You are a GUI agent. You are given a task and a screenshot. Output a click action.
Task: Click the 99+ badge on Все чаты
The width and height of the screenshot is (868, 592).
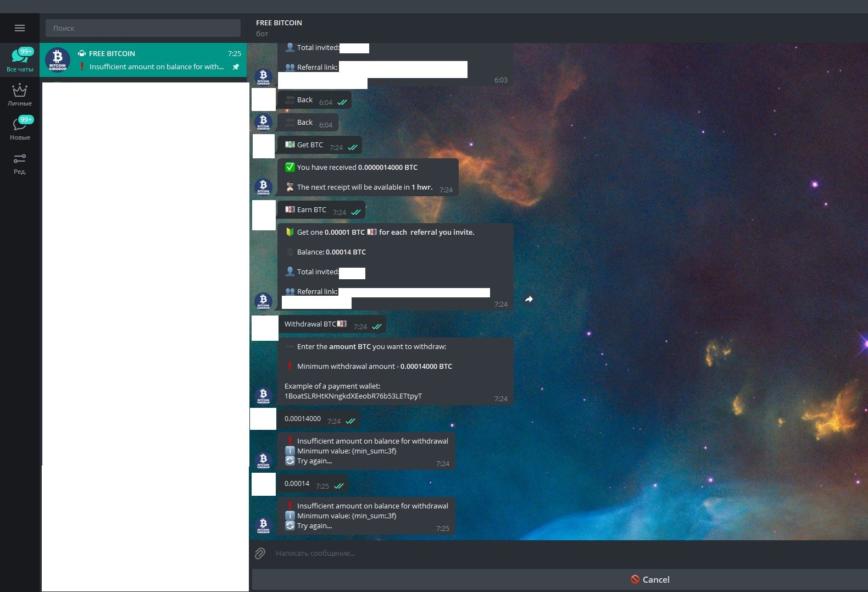tap(26, 51)
